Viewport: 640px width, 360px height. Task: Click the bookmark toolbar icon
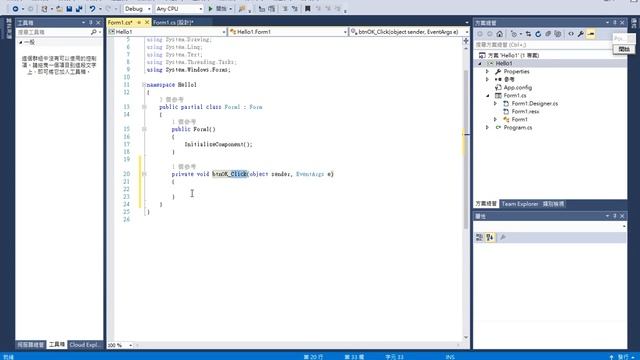(308, 9)
